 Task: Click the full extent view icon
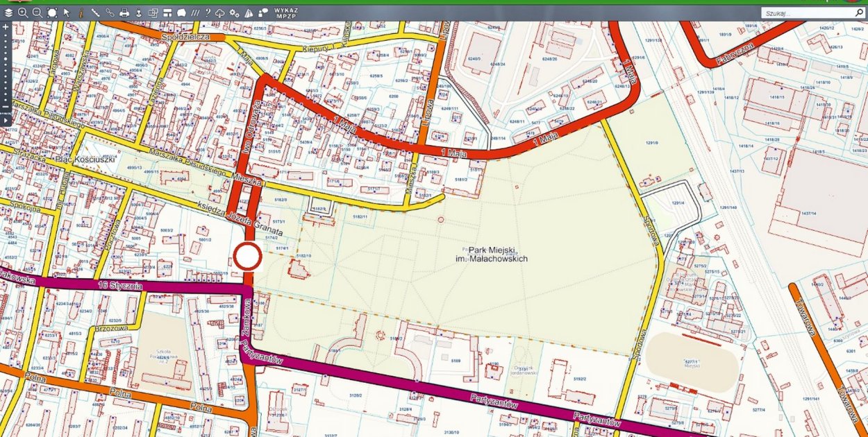pyautogui.click(x=52, y=13)
